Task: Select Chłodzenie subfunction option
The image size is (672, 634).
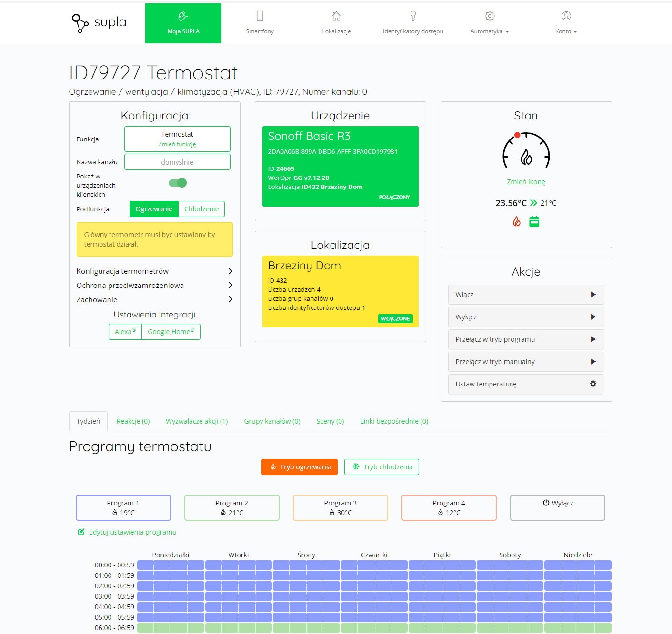Action: [201, 209]
